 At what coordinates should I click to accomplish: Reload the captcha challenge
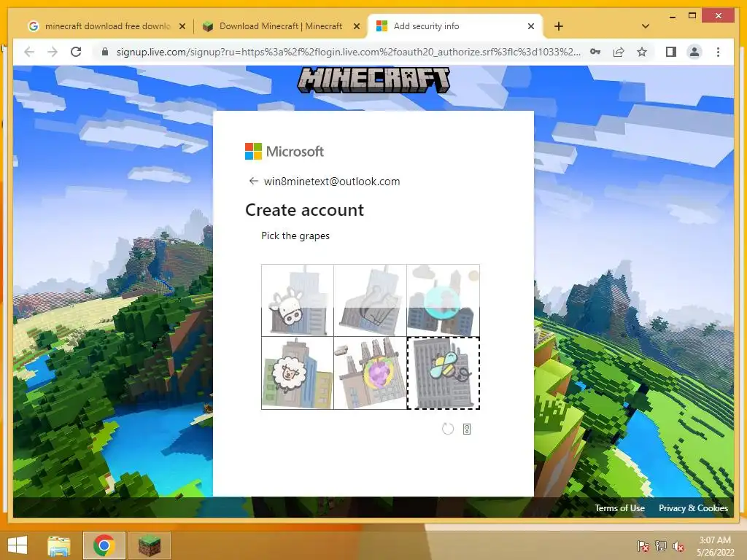click(448, 429)
